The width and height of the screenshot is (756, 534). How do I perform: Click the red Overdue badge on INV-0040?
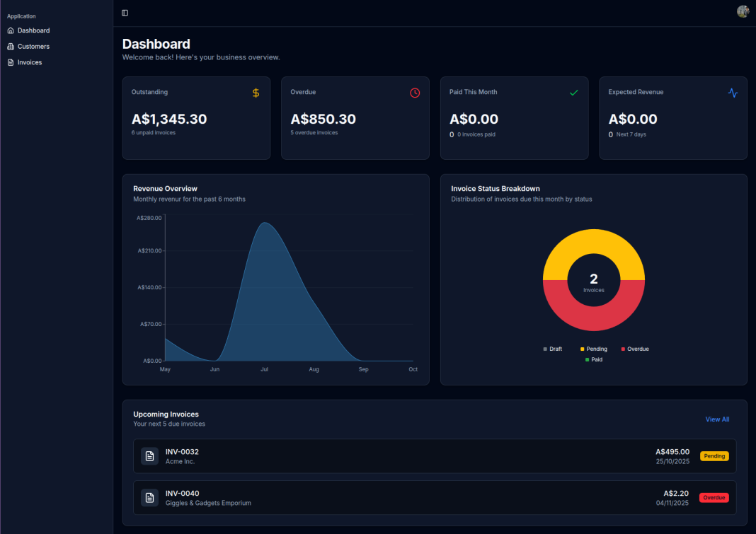[x=714, y=498]
